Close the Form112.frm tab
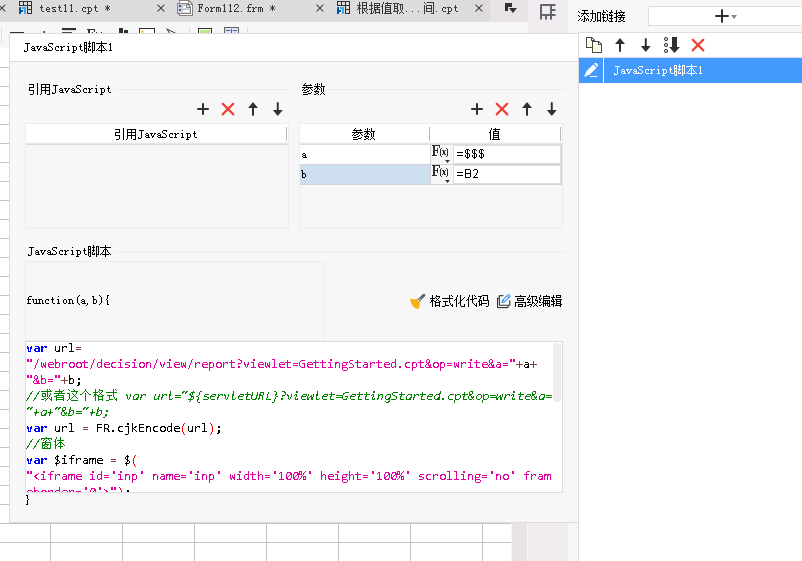The width and height of the screenshot is (802, 561). 320,8
